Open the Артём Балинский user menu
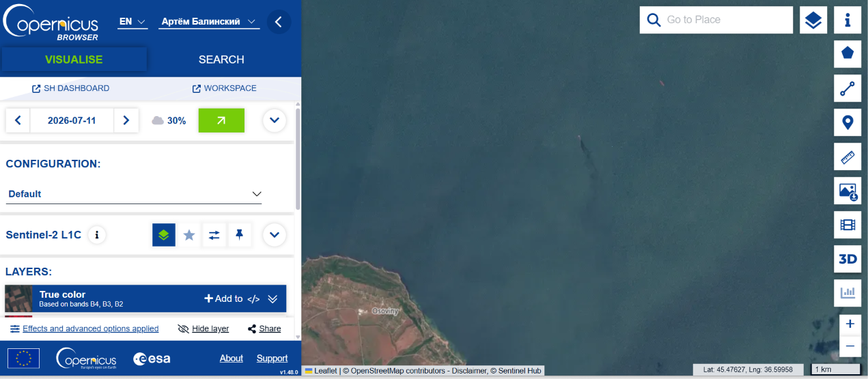Viewport: 868px width, 379px height. click(208, 22)
